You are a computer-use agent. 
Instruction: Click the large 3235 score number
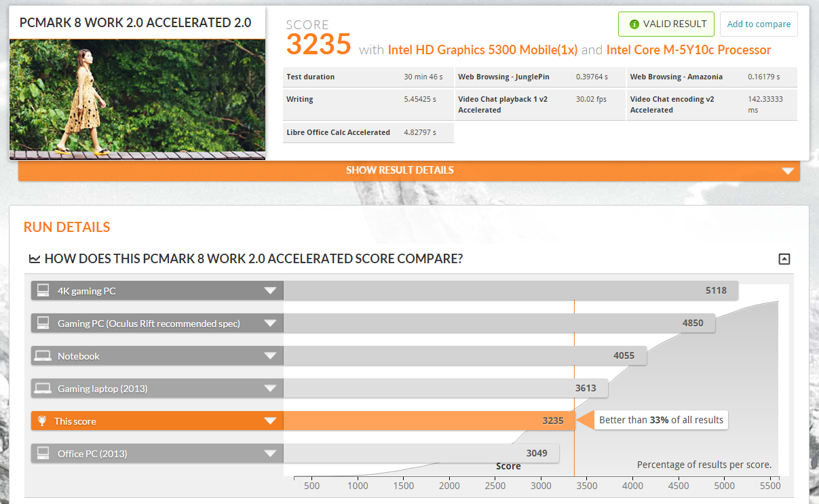pos(318,44)
